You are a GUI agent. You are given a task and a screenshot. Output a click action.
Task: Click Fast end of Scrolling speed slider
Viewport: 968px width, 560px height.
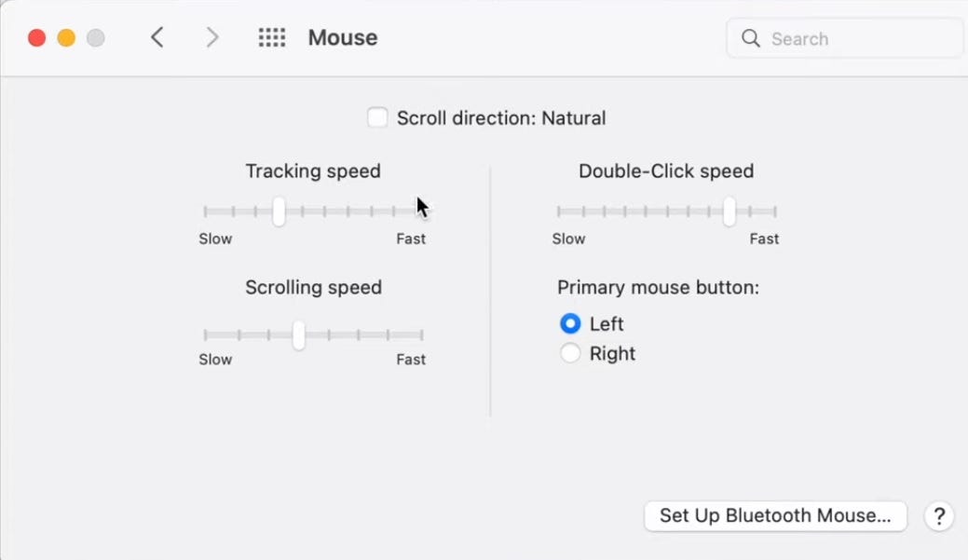click(x=421, y=335)
